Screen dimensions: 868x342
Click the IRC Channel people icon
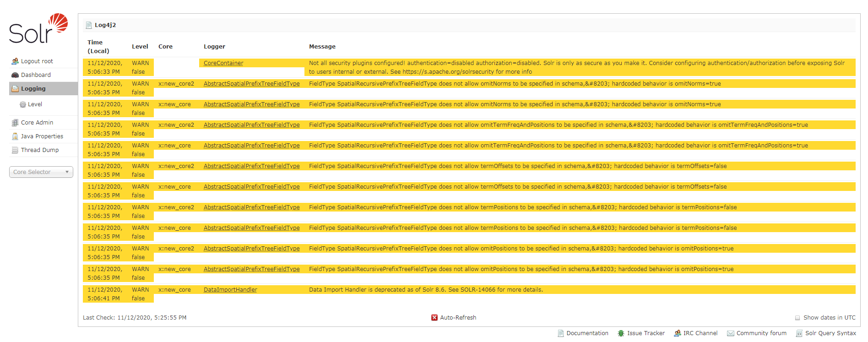pos(677,333)
